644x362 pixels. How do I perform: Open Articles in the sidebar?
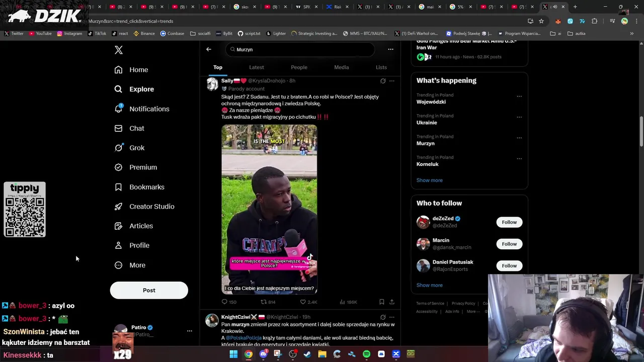tap(134, 226)
